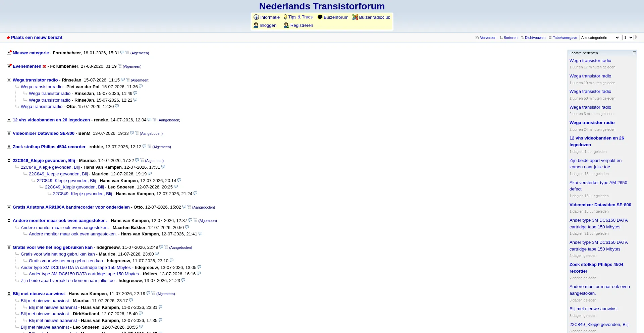Open speech bubble icon for Nieuwe categorie post
The image size is (644, 333).
pos(122,53)
